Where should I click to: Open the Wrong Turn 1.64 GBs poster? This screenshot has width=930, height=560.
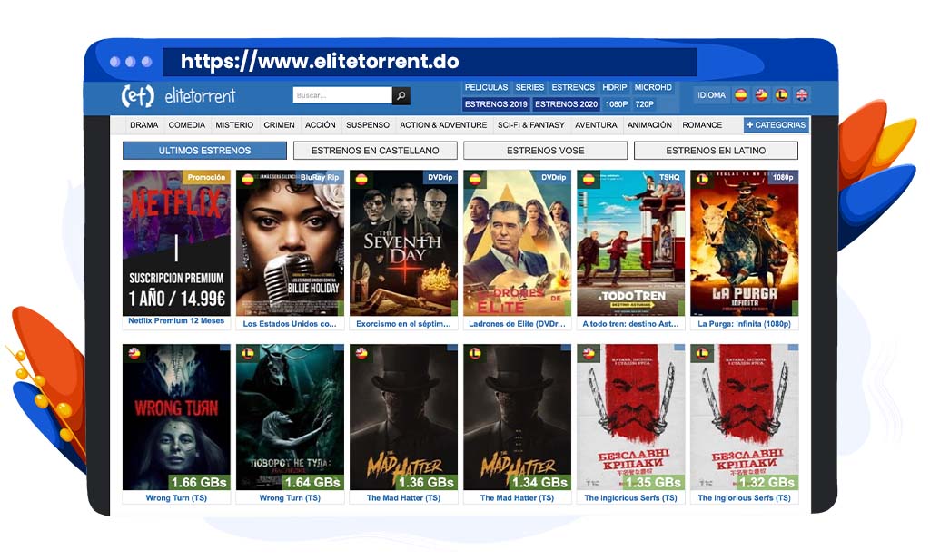[290, 418]
